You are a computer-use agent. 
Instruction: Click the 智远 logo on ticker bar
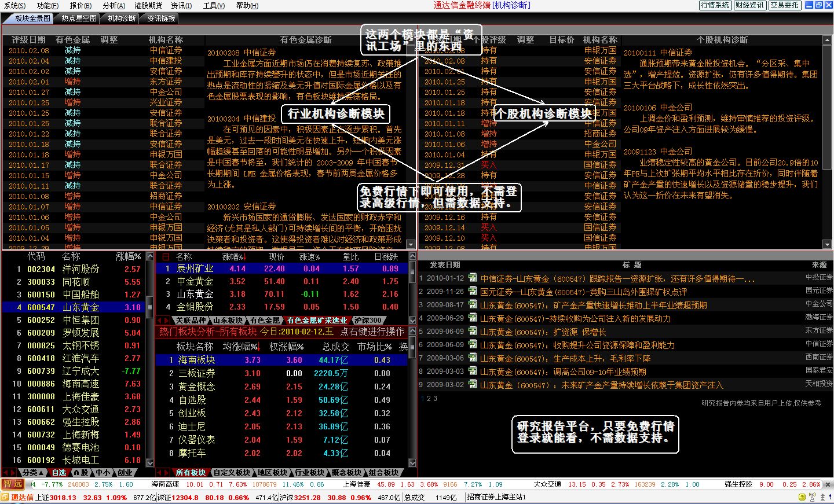14,484
